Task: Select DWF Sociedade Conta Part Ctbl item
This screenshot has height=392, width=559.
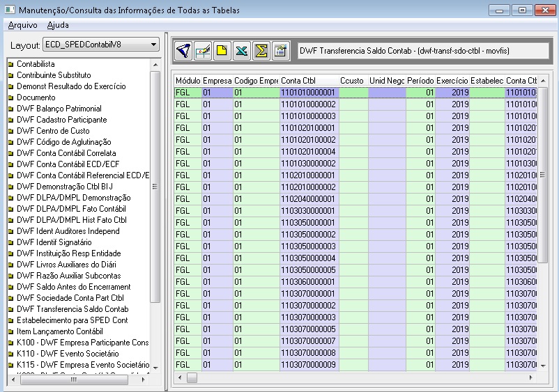Action: [x=70, y=298]
